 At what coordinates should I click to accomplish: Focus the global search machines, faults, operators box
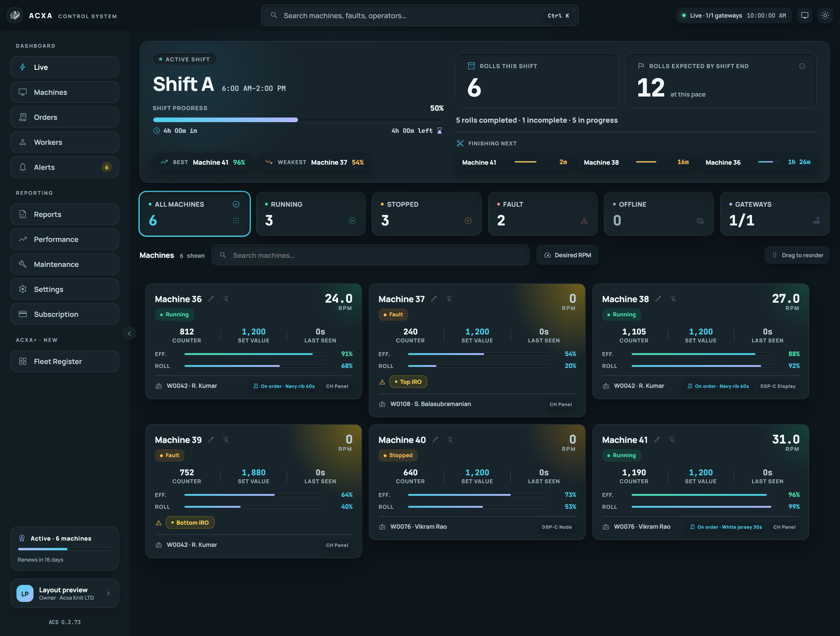(420, 16)
